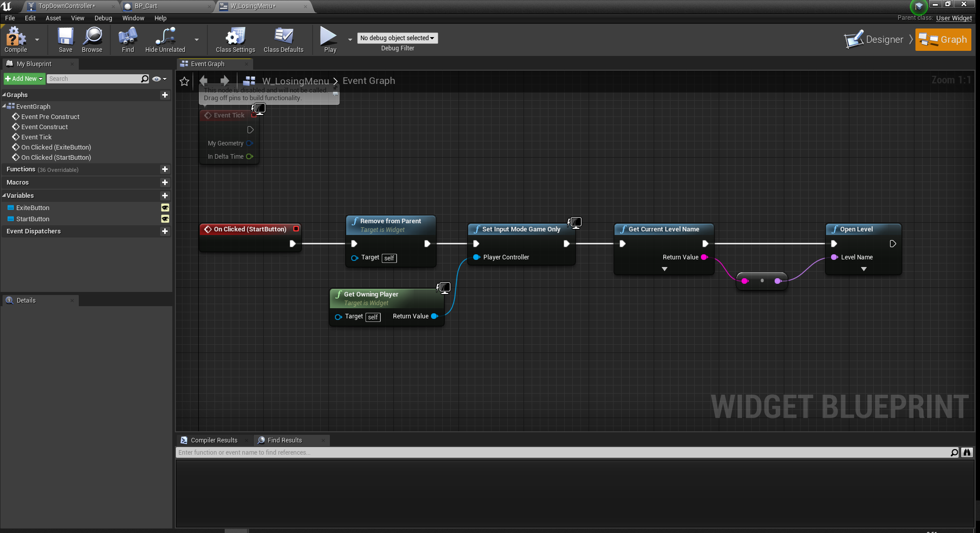This screenshot has width=980, height=533.
Task: Add a new event dispatcher
Action: tap(165, 231)
